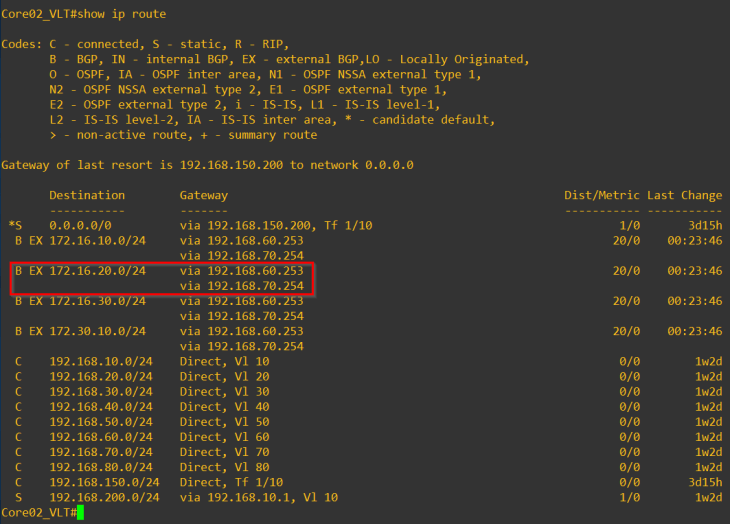This screenshot has height=524, width=730.
Task: Click the Last Change column header
Action: pyautogui.click(x=684, y=195)
